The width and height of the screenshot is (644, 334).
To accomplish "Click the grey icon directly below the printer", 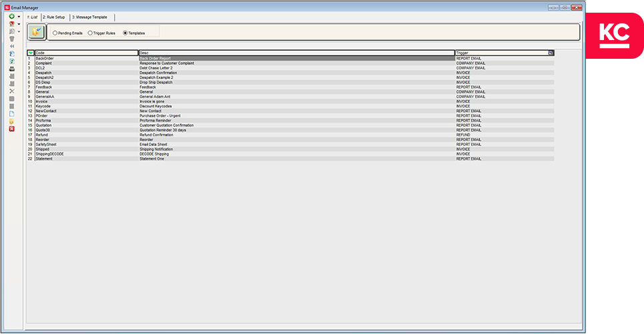I will click(x=12, y=76).
